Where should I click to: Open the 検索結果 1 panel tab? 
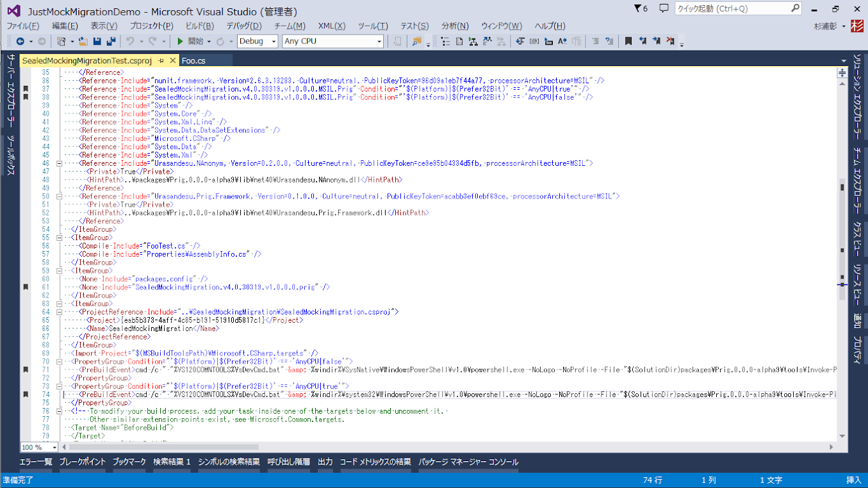(x=172, y=462)
